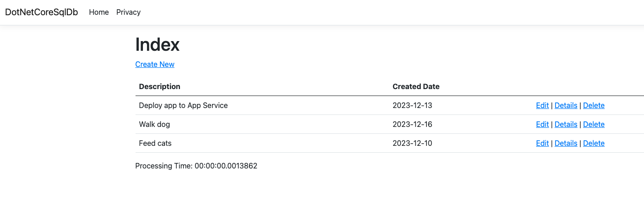The width and height of the screenshot is (644, 198).
Task: Open Details for Walk dog
Action: click(566, 124)
